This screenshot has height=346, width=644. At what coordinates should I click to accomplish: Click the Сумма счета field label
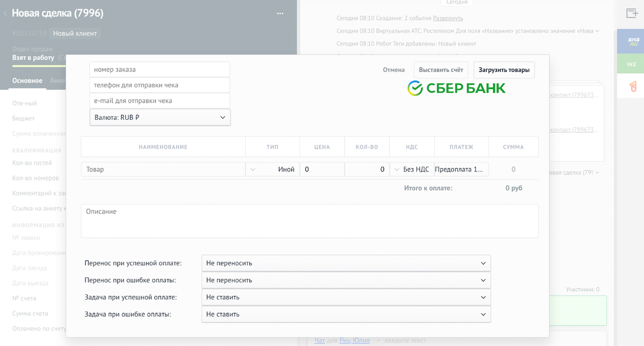[x=30, y=313]
